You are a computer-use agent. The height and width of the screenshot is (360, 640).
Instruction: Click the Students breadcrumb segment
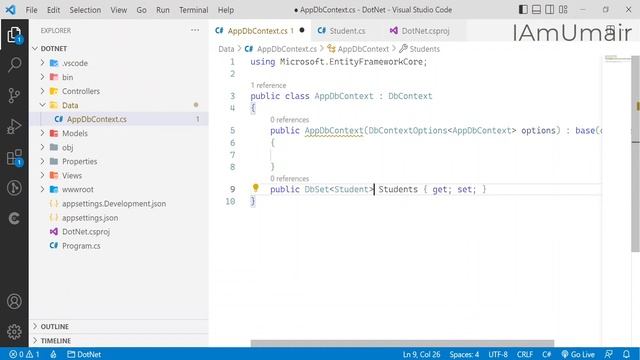coord(420,49)
